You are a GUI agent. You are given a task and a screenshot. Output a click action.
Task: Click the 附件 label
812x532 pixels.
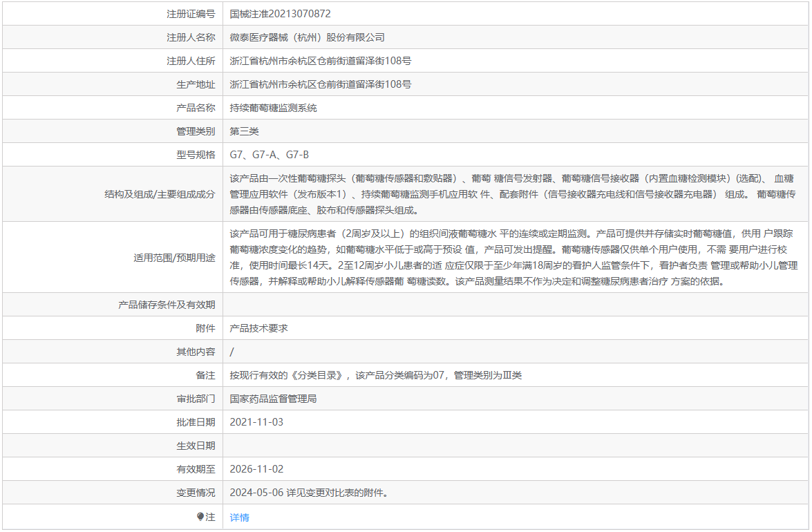[x=205, y=328]
